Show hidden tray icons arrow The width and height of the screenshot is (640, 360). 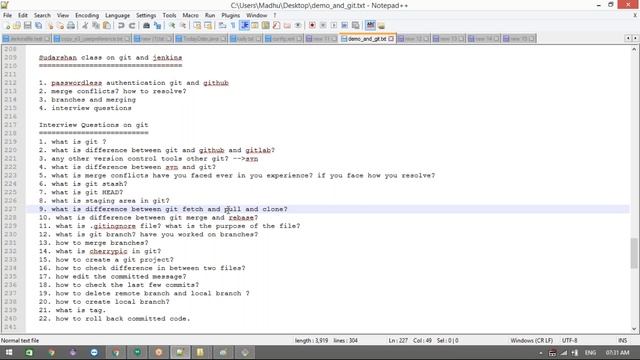[x=541, y=353]
